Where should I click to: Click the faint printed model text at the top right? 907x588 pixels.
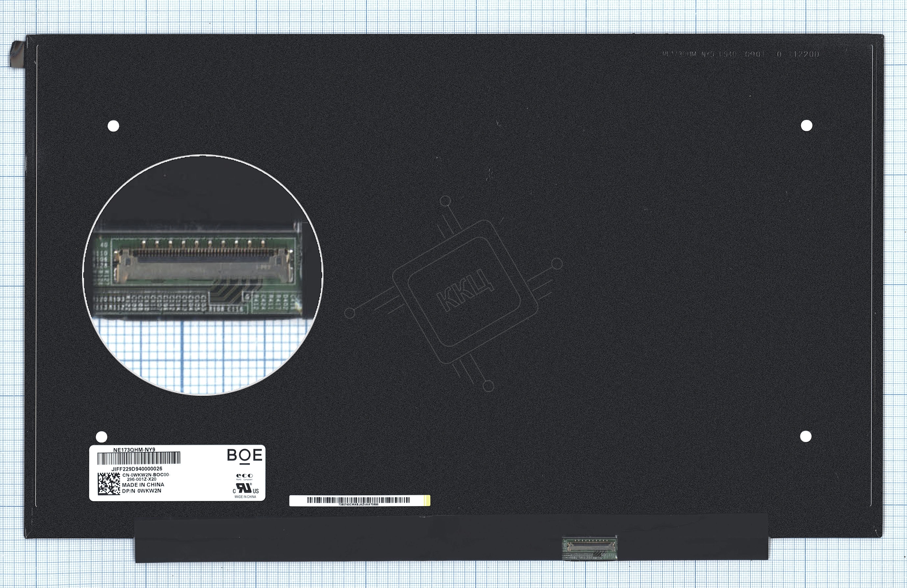coord(740,54)
